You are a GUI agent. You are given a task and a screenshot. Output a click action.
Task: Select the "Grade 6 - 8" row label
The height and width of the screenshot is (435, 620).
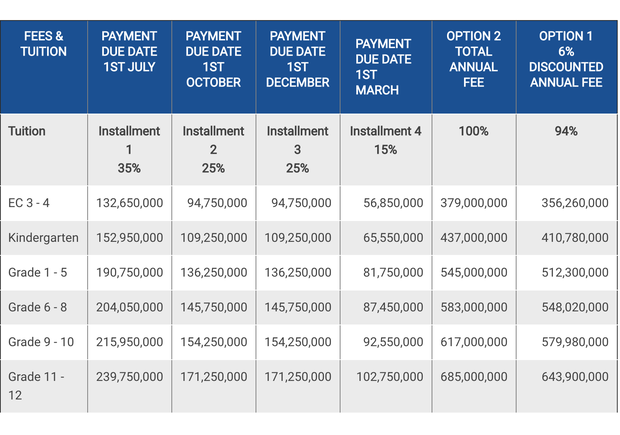[39, 307]
